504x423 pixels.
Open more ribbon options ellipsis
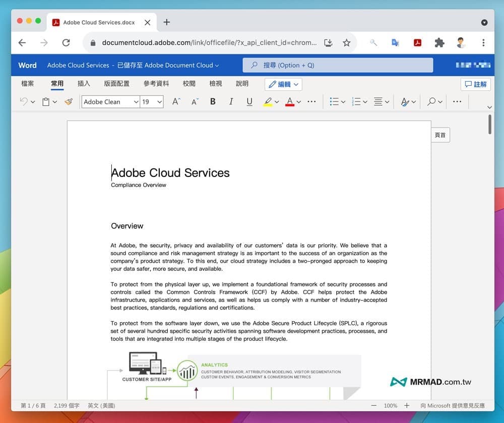click(457, 101)
